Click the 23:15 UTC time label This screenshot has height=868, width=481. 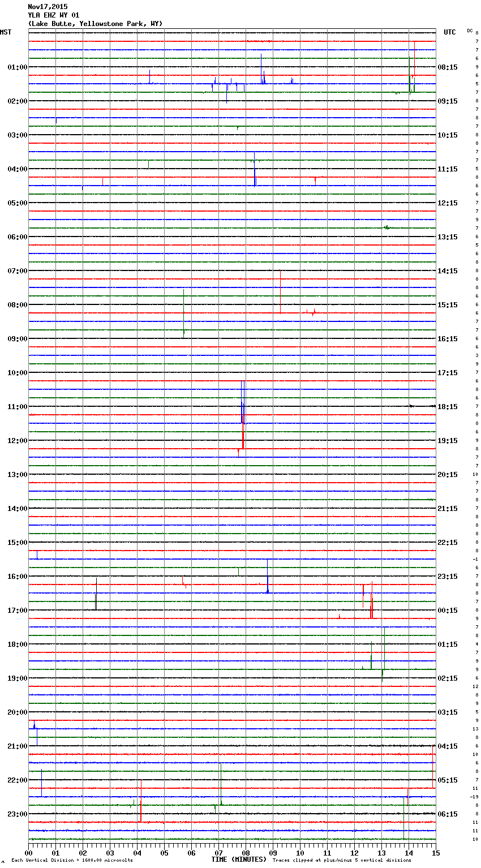[x=448, y=577]
